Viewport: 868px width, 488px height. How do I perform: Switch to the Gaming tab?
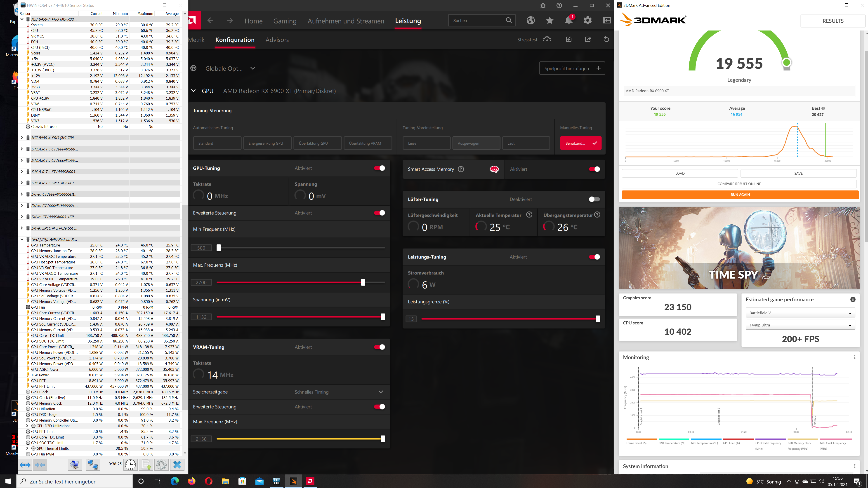tap(285, 21)
